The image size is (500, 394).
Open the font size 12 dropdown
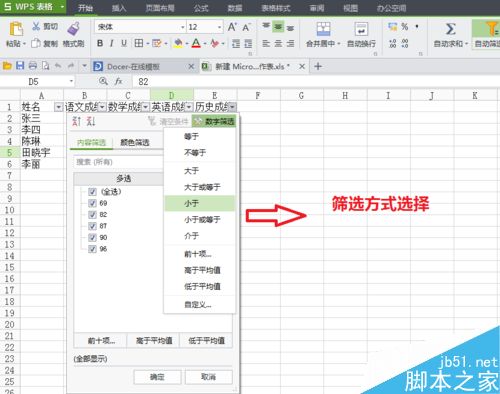(219, 27)
